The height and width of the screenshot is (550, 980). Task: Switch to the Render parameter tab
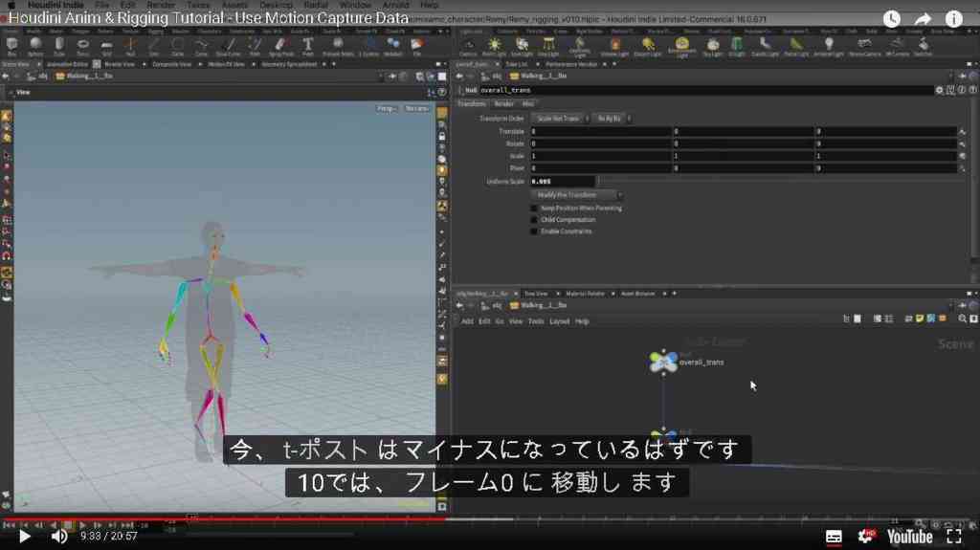pyautogui.click(x=503, y=103)
